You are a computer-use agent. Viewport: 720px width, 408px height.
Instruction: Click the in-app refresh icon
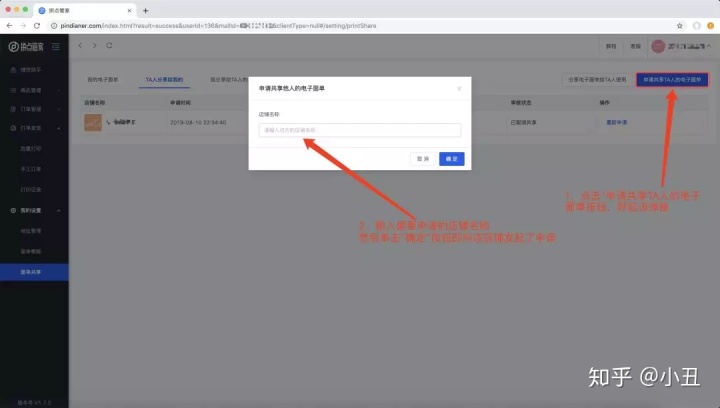(x=109, y=45)
